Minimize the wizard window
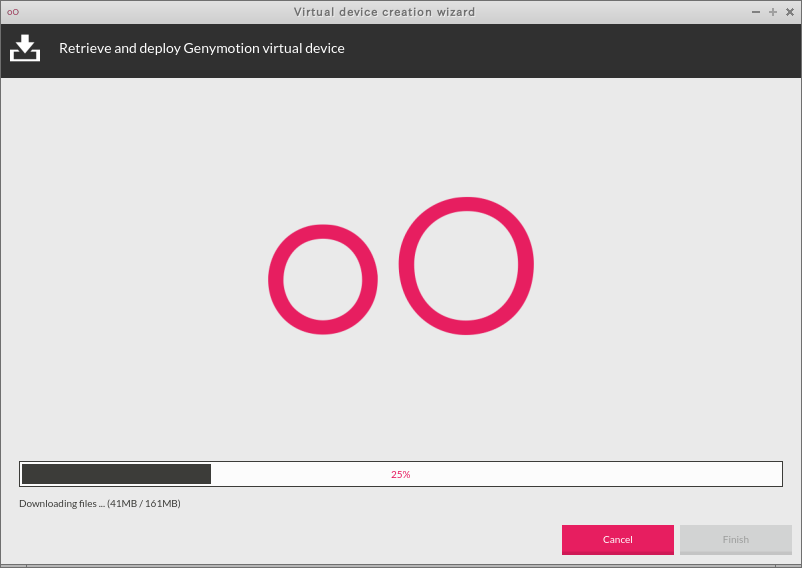The width and height of the screenshot is (802, 568). tap(755, 12)
